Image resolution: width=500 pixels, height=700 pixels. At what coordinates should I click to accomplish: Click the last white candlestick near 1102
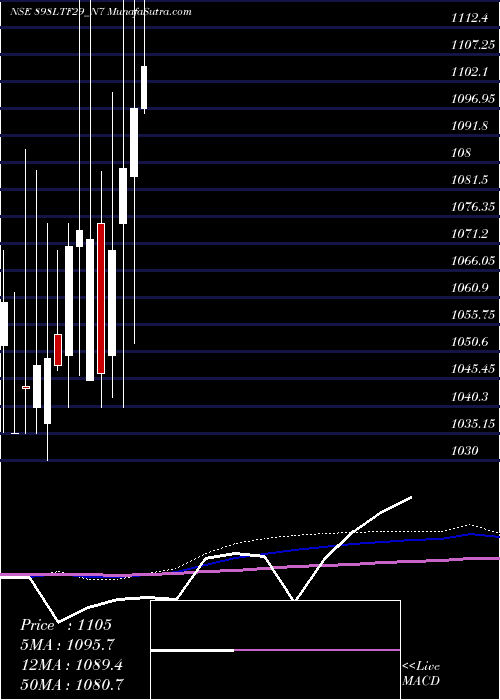pos(144,88)
